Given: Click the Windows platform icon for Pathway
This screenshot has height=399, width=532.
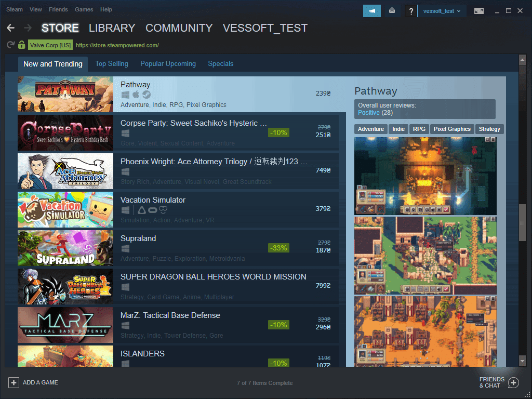Looking at the screenshot, I should pyautogui.click(x=125, y=95).
